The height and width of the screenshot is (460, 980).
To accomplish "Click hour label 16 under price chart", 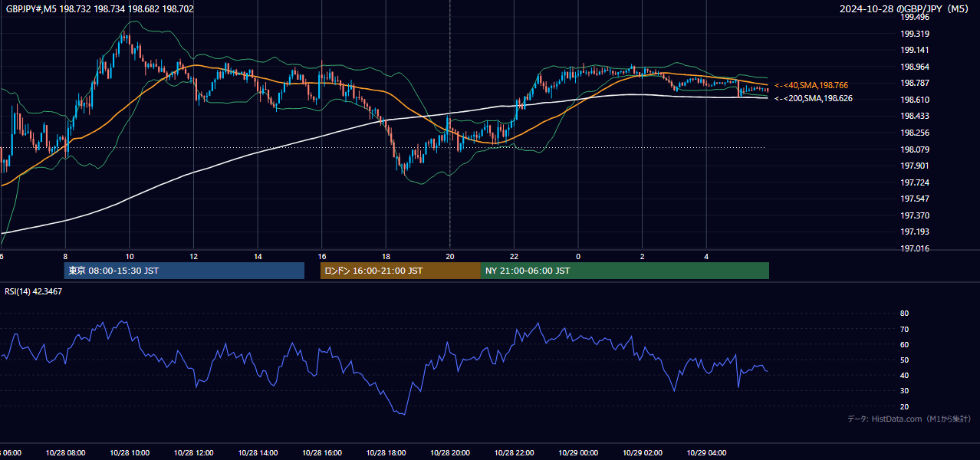I will click(x=322, y=257).
